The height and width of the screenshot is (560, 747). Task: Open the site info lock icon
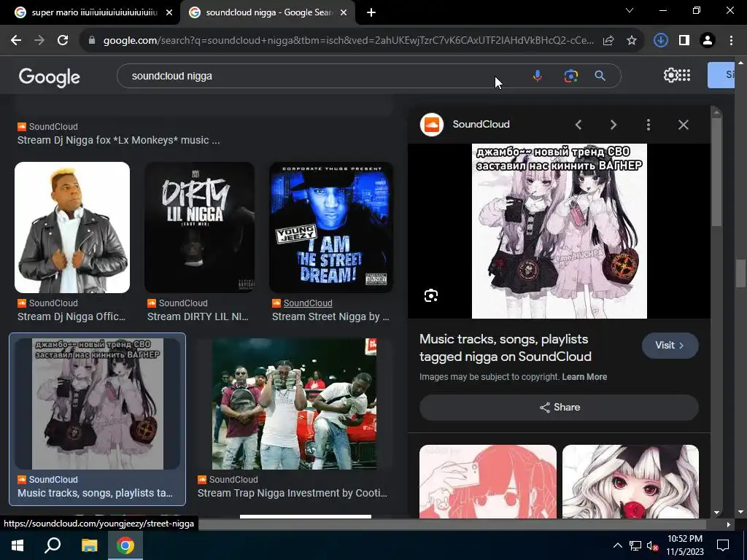coord(91,41)
